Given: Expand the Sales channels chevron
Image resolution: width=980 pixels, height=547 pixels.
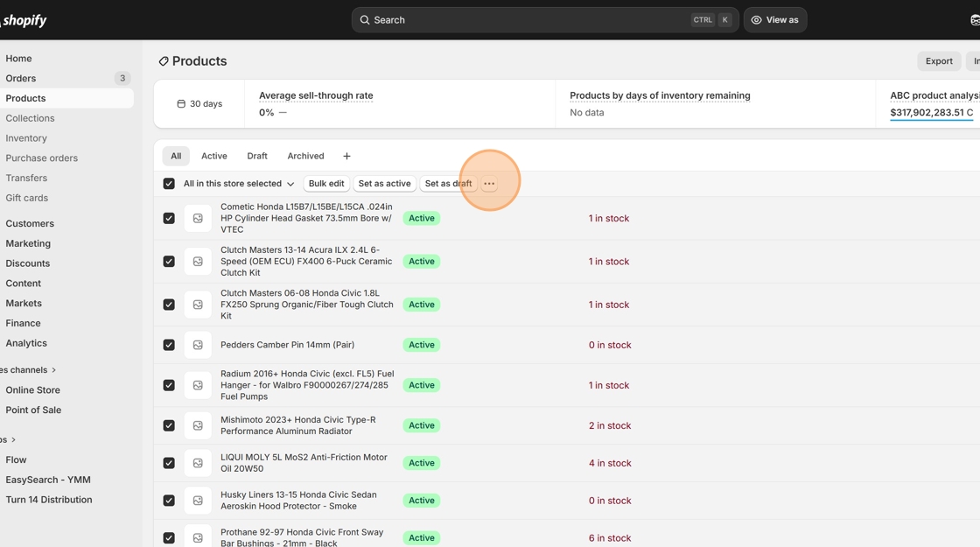Looking at the screenshot, I should coord(53,370).
